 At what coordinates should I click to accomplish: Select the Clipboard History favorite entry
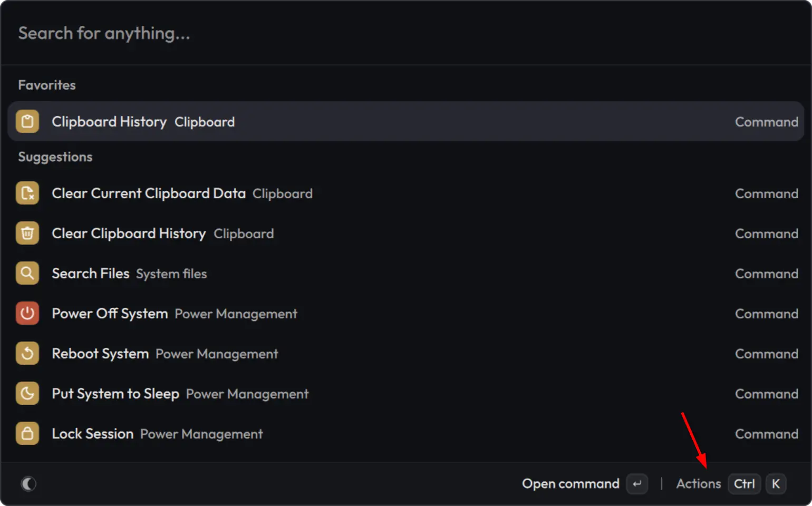pos(406,122)
